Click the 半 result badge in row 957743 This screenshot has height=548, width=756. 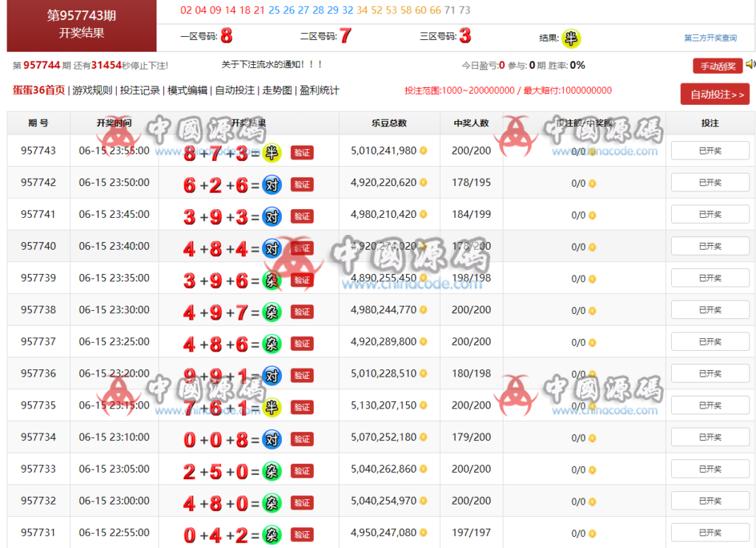click(272, 152)
